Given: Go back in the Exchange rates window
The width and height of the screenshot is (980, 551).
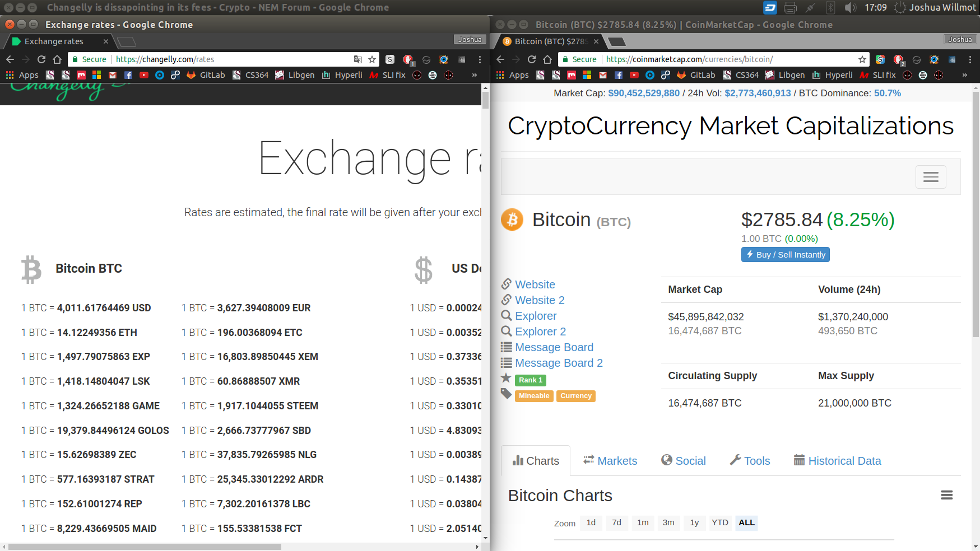Looking at the screenshot, I should point(10,59).
